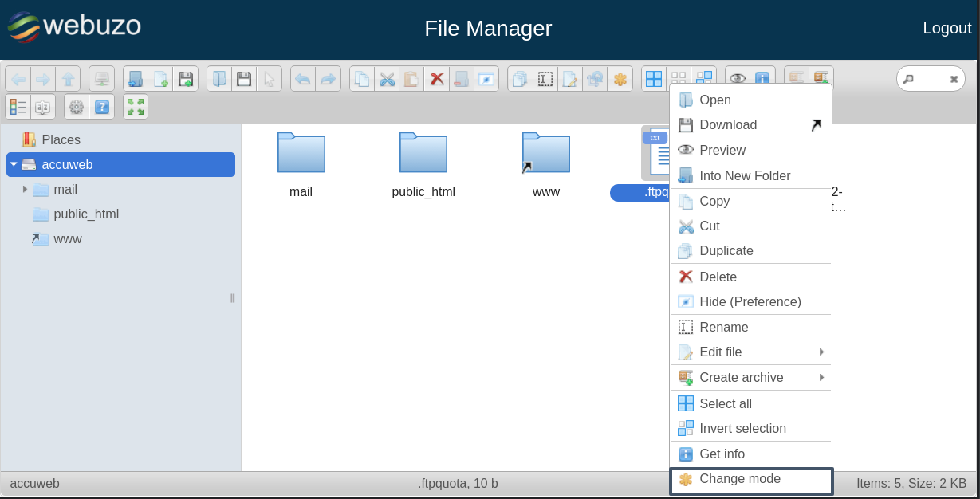Click the Help question mark icon
The height and width of the screenshot is (499, 980).
tap(102, 107)
